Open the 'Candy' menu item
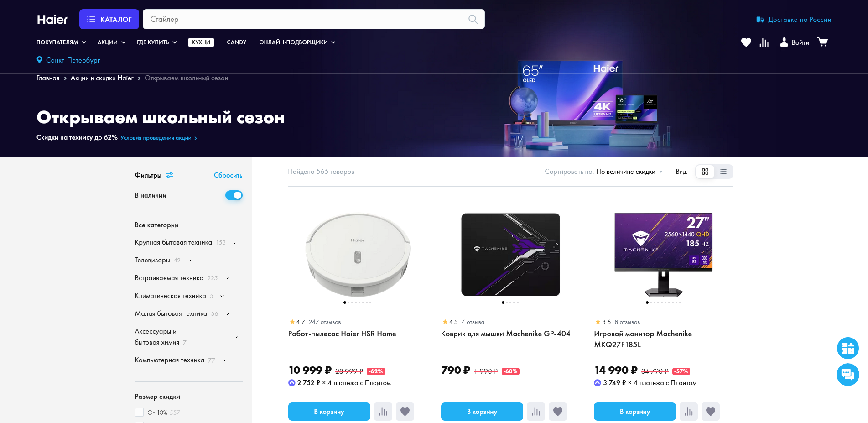The height and width of the screenshot is (423, 868). click(236, 42)
